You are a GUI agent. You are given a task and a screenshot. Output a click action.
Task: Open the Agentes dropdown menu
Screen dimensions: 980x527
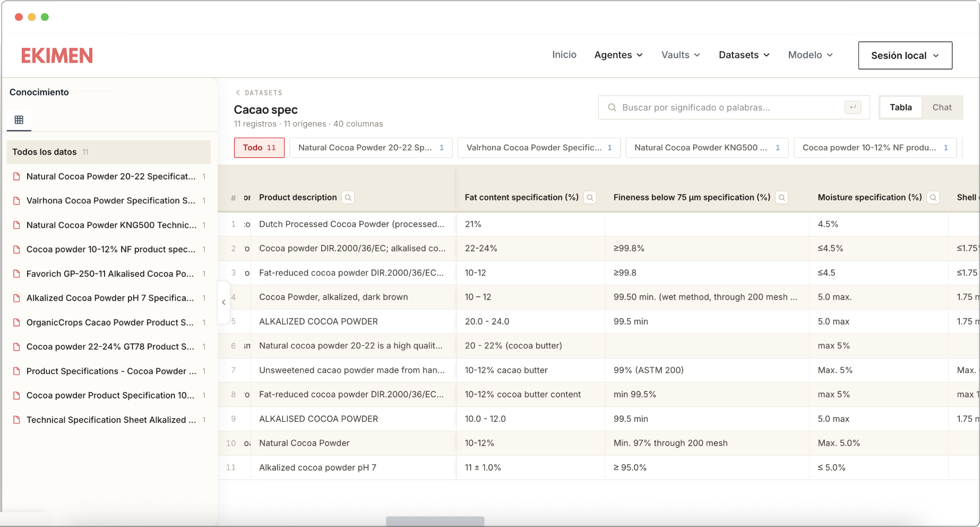618,55
